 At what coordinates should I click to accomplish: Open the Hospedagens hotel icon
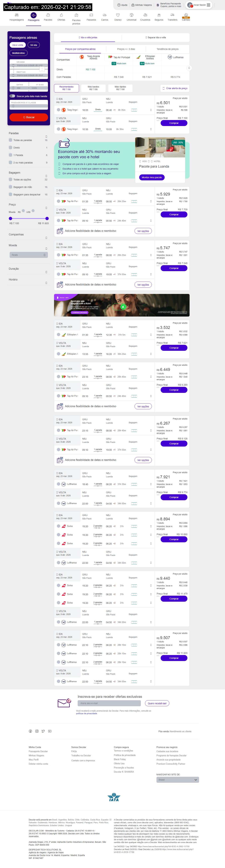coord(16,15)
